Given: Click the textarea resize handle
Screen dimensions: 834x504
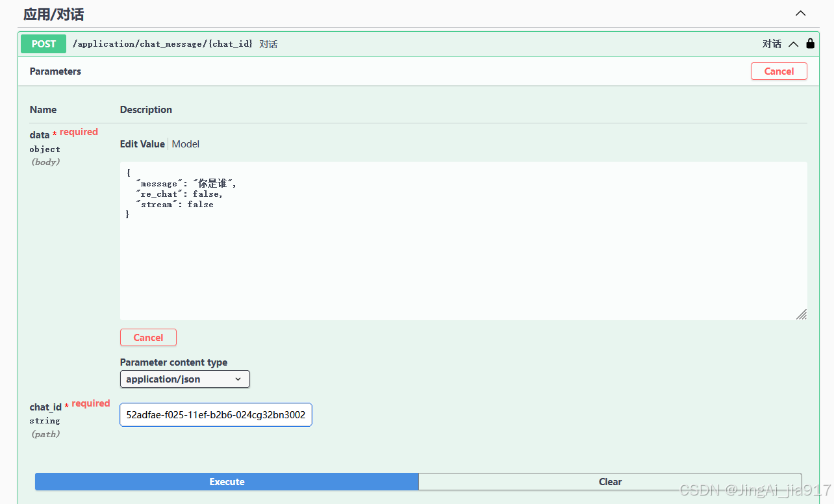Looking at the screenshot, I should tap(802, 315).
